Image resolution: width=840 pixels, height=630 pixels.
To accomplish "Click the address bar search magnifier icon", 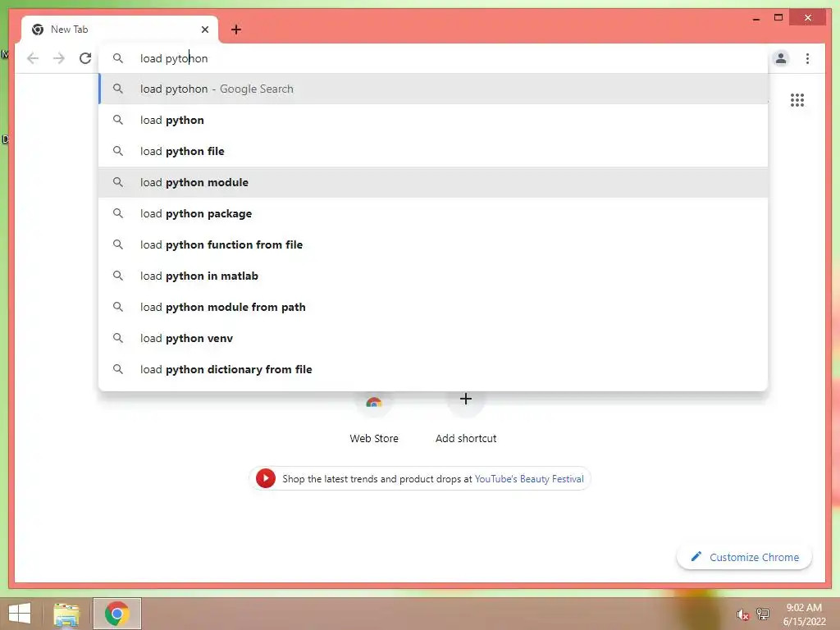I will [x=118, y=58].
